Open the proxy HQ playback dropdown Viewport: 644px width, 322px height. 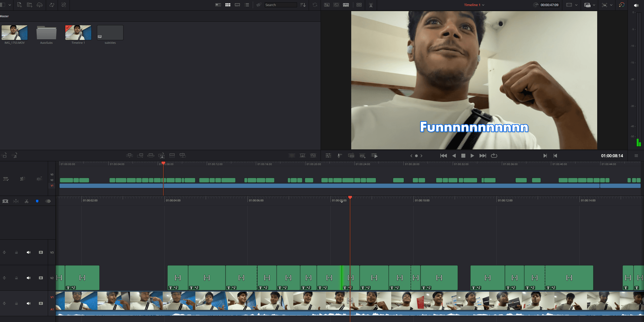pyautogui.click(x=594, y=5)
